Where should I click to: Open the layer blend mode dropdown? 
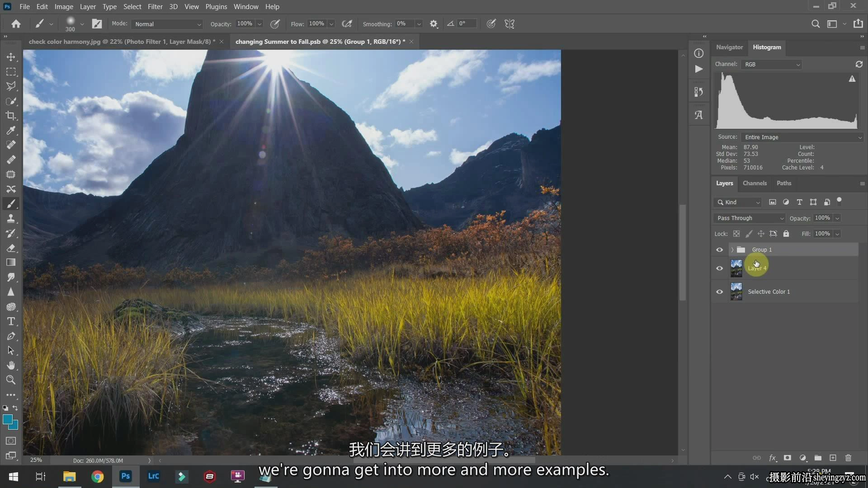pos(749,218)
